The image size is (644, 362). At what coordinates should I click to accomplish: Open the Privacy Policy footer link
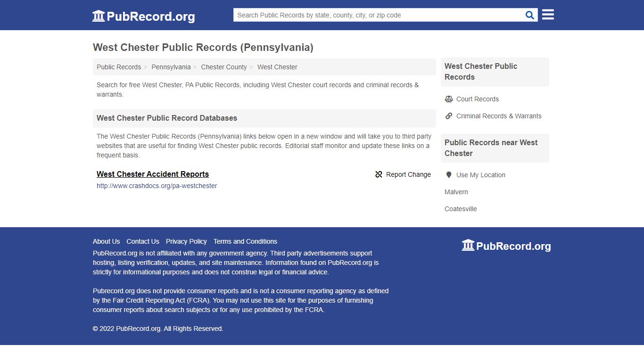(186, 241)
